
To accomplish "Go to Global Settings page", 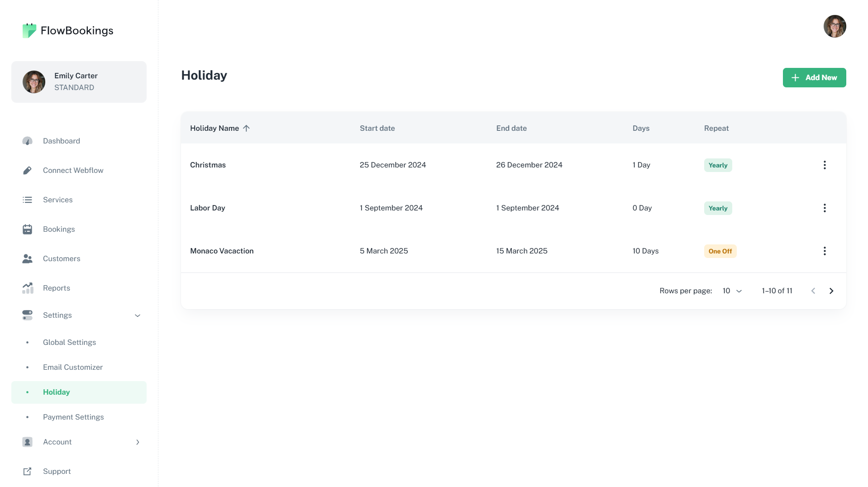I will coord(69,343).
